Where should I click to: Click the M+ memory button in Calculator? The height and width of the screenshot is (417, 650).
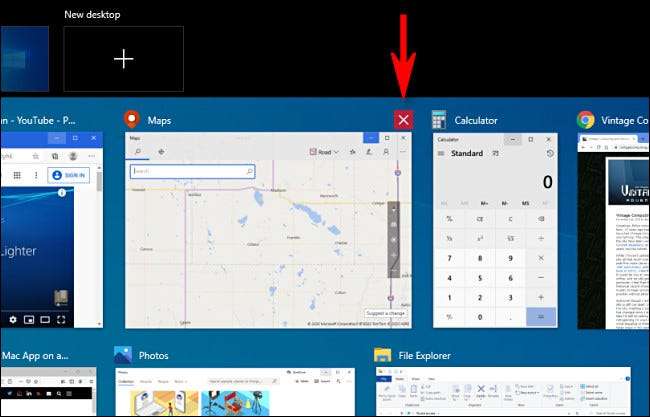(x=484, y=204)
